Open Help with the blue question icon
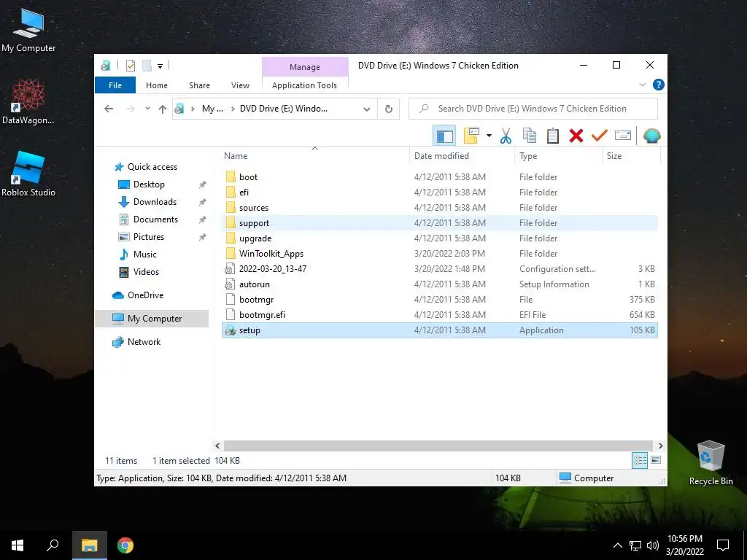This screenshot has width=747, height=560. (659, 85)
